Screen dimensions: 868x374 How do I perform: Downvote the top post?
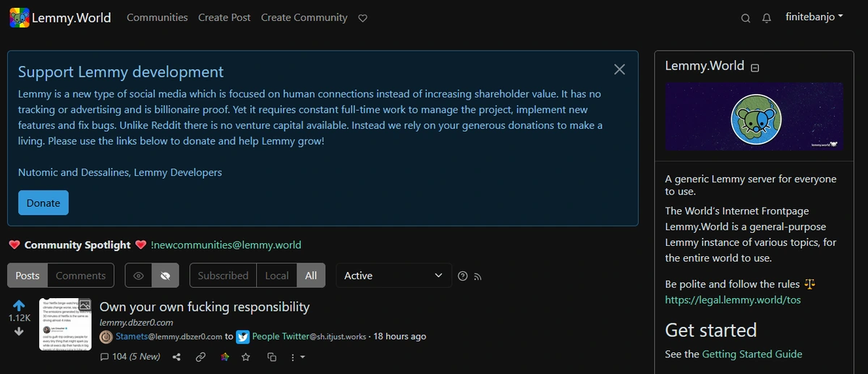tap(20, 331)
